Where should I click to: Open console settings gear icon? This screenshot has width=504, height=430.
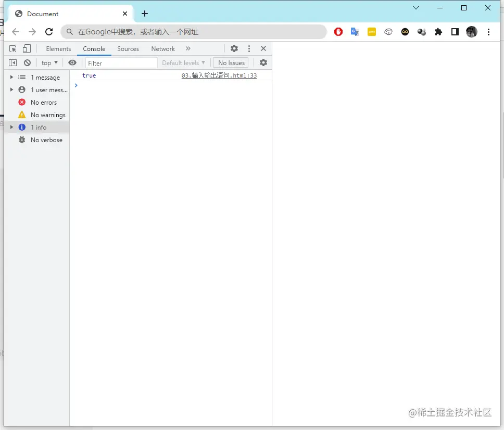point(263,62)
